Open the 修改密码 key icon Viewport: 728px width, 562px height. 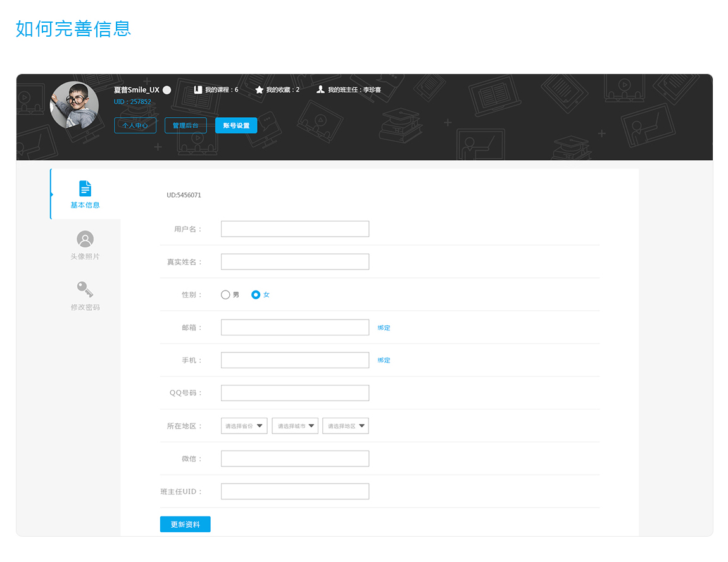[85, 289]
